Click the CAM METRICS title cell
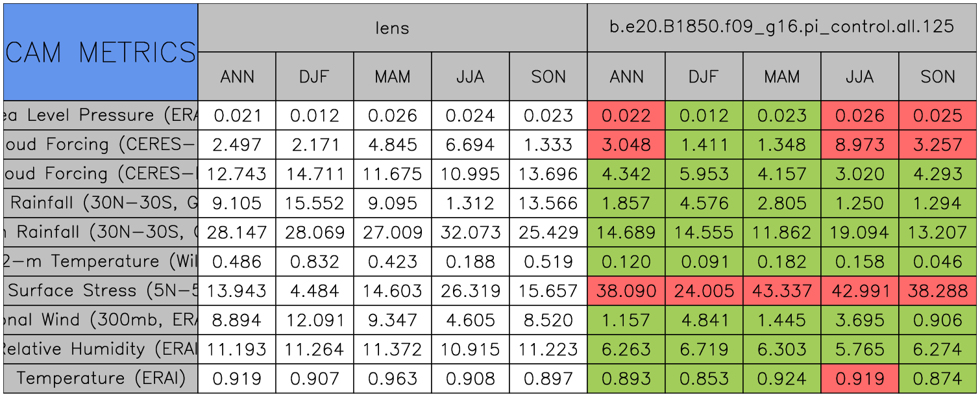This screenshot has width=980, height=397. pyautogui.click(x=100, y=52)
